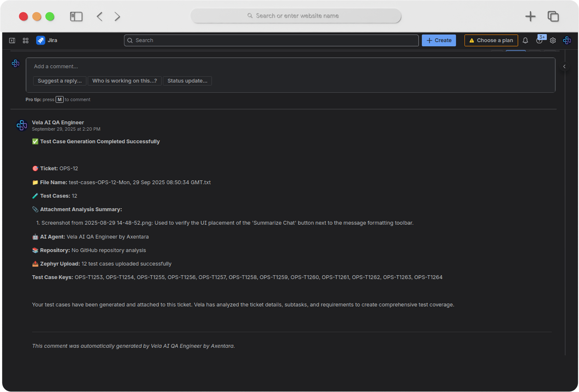
Task: Open a new browser tab with the plus icon
Action: point(530,16)
